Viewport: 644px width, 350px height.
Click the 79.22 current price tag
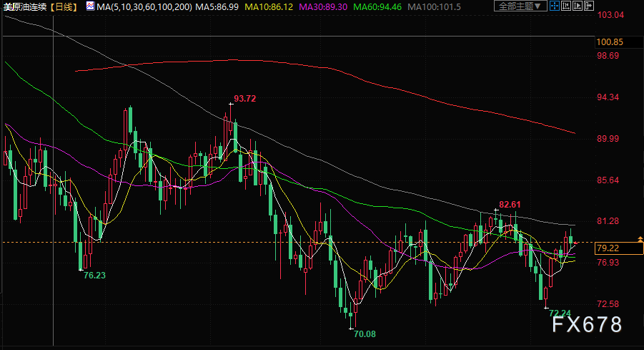pos(607,248)
